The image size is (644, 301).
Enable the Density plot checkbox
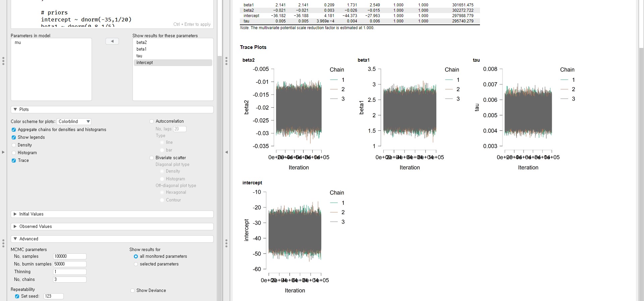pos(14,145)
